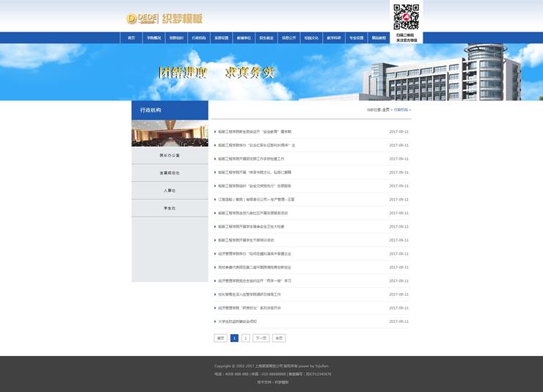Click the 2017-09-11 date of the 大学生防盗防骗 row

point(399,322)
